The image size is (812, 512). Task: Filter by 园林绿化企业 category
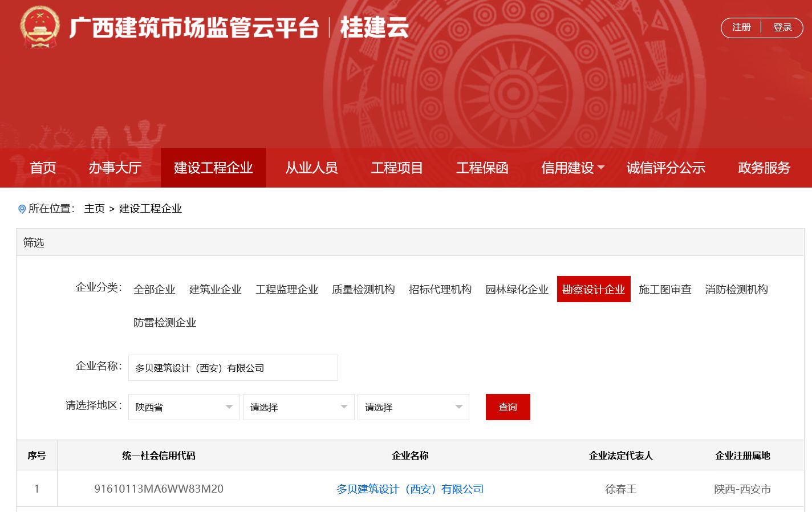(517, 289)
